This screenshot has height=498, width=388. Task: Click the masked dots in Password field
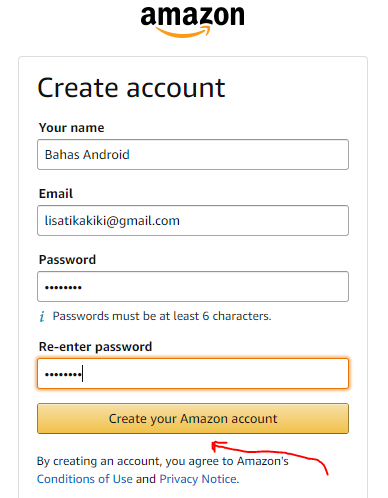[x=63, y=287]
